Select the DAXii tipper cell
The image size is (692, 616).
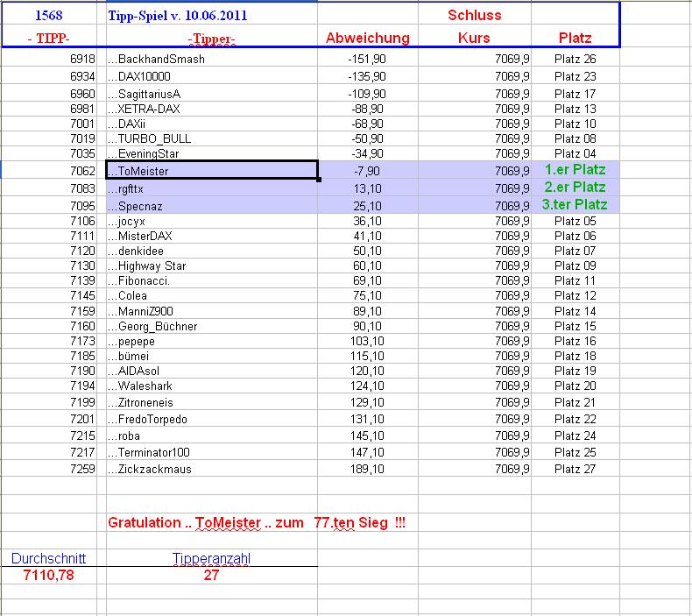click(212, 124)
